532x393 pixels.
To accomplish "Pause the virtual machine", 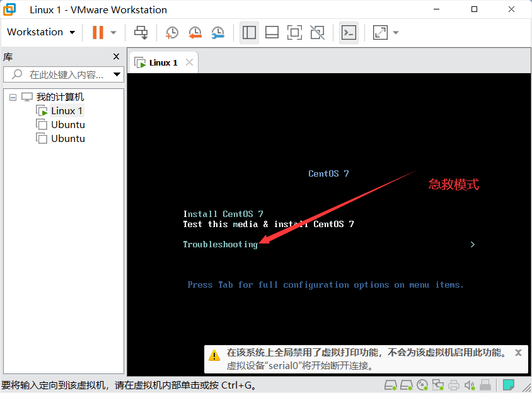I will (98, 33).
